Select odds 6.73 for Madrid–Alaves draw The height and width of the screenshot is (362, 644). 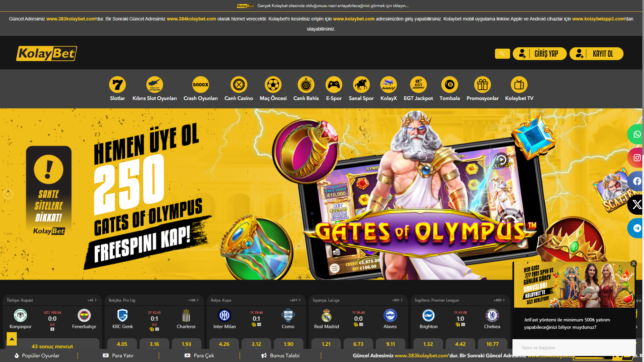tap(358, 344)
